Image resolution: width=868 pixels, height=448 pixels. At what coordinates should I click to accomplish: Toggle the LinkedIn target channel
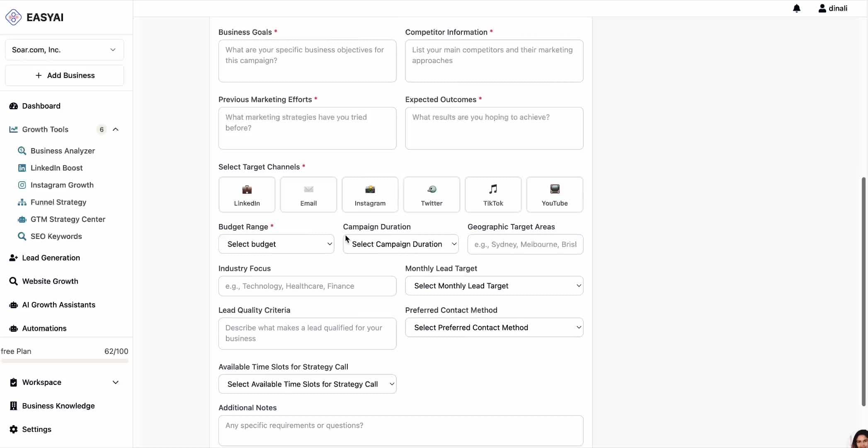[247, 195]
